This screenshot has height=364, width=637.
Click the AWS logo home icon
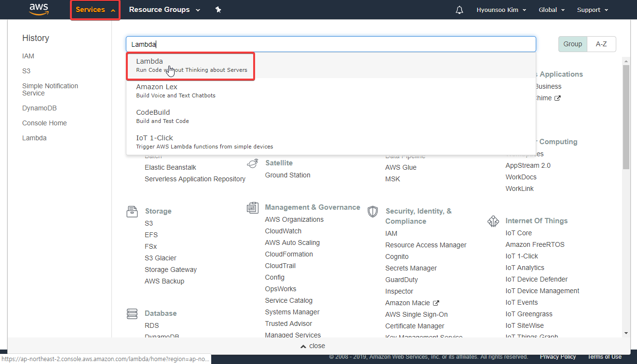39,9
